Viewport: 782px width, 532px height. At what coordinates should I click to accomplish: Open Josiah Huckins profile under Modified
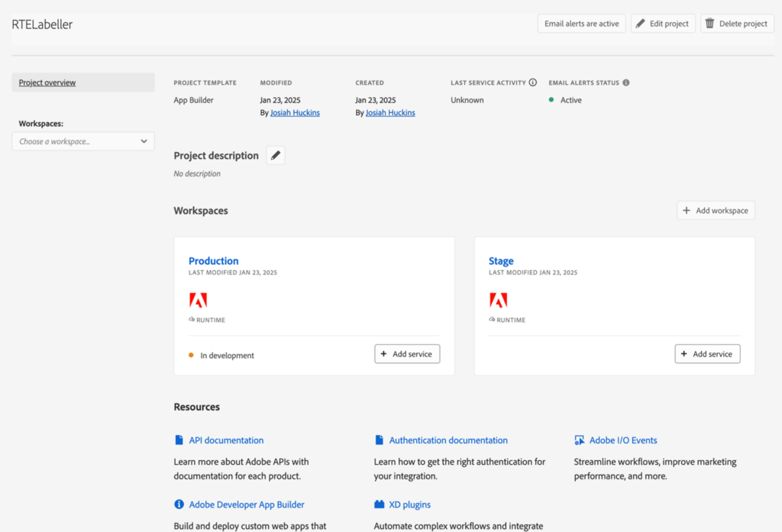tap(295, 112)
